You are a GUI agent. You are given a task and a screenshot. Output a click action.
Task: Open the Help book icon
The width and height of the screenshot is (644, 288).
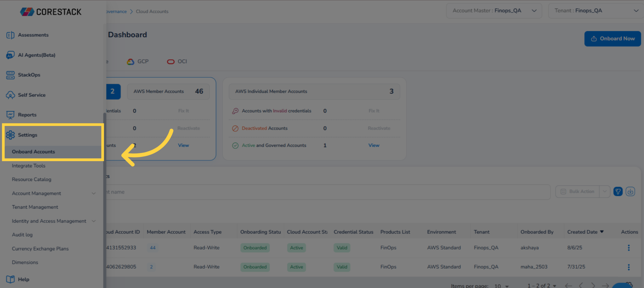point(10,279)
